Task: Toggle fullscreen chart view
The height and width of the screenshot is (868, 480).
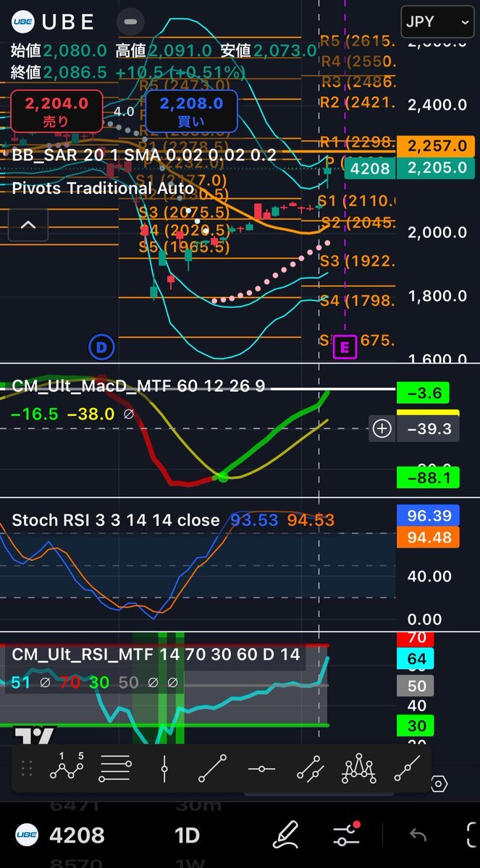Action: [472, 835]
